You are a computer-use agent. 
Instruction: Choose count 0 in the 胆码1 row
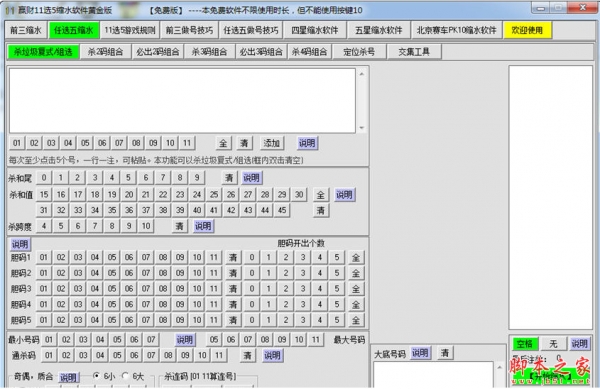click(x=252, y=257)
